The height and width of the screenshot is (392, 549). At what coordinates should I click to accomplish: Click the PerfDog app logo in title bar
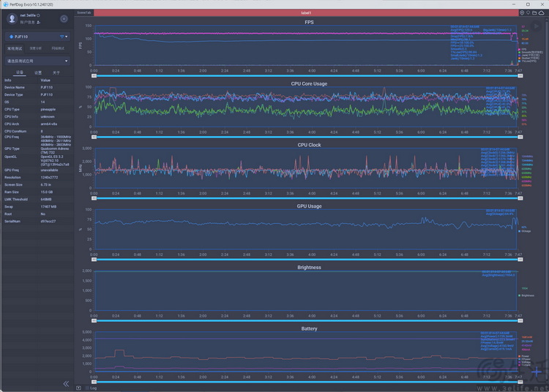coord(6,4)
